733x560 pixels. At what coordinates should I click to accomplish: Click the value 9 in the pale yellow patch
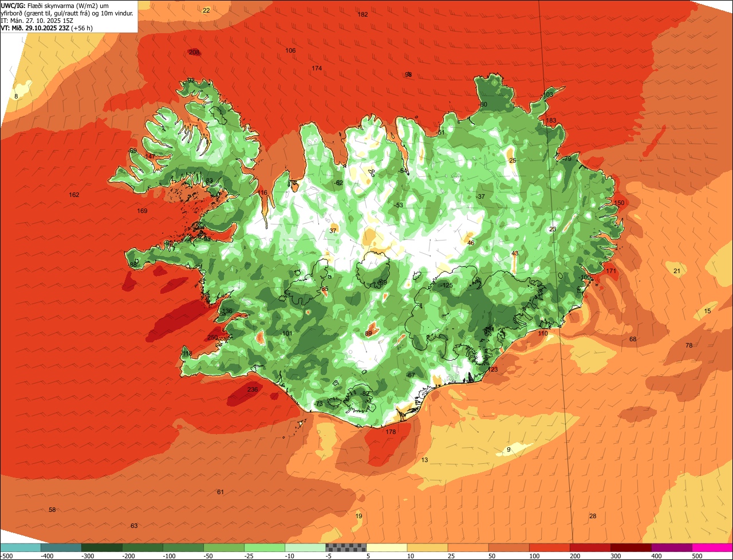coord(509,449)
